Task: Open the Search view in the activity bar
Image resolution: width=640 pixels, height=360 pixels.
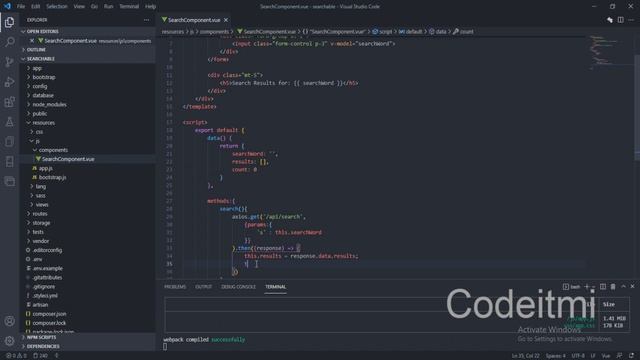Action: pyautogui.click(x=9, y=42)
